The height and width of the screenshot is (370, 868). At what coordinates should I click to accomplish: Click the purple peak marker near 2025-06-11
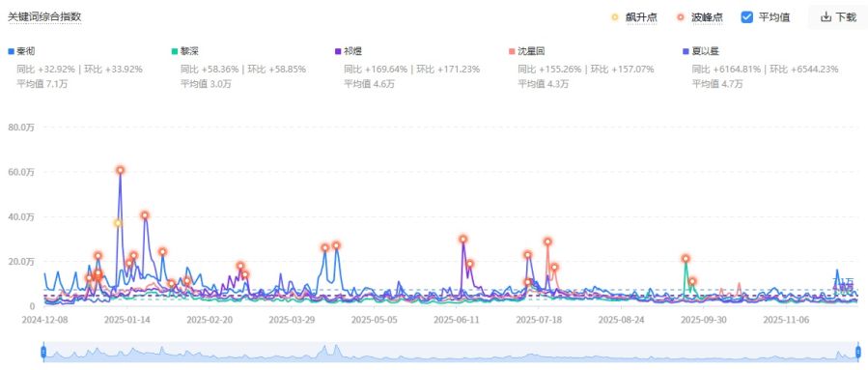pos(462,240)
